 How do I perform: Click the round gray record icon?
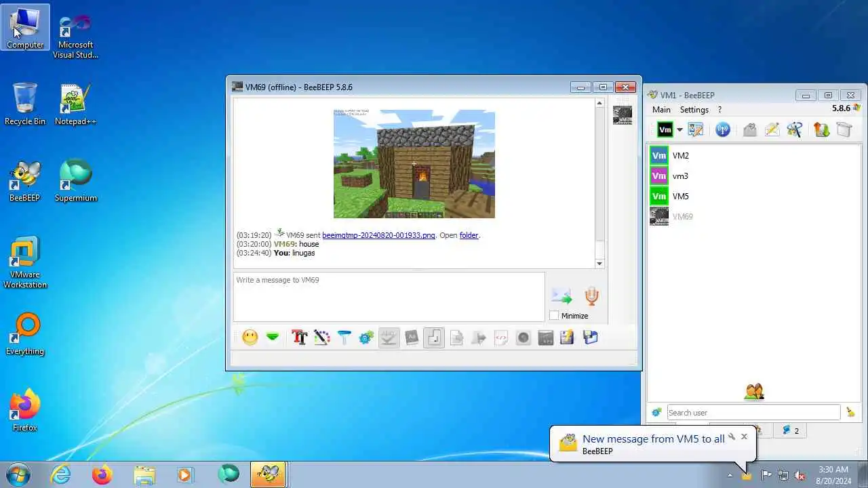pyautogui.click(x=524, y=338)
